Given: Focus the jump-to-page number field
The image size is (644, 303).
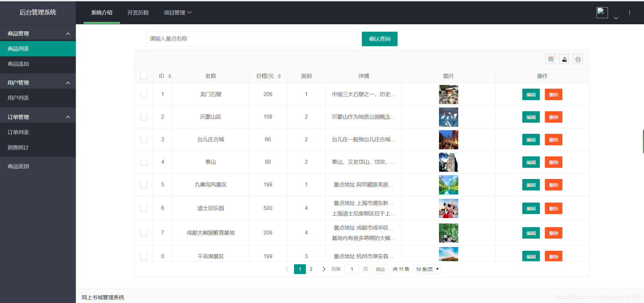Looking at the screenshot, I should click(x=352, y=269).
